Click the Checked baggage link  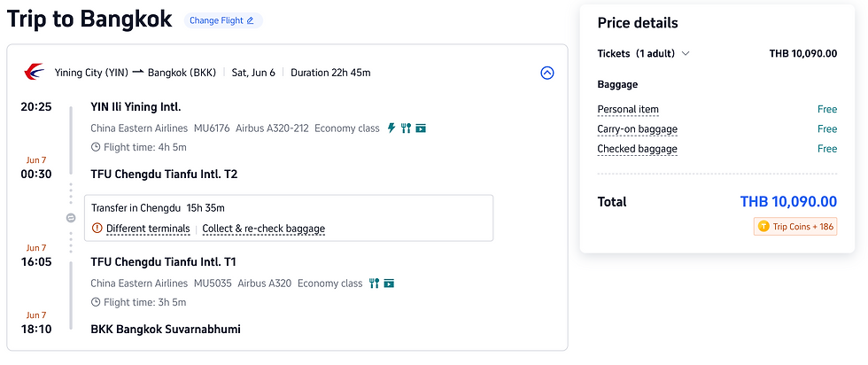coord(637,149)
